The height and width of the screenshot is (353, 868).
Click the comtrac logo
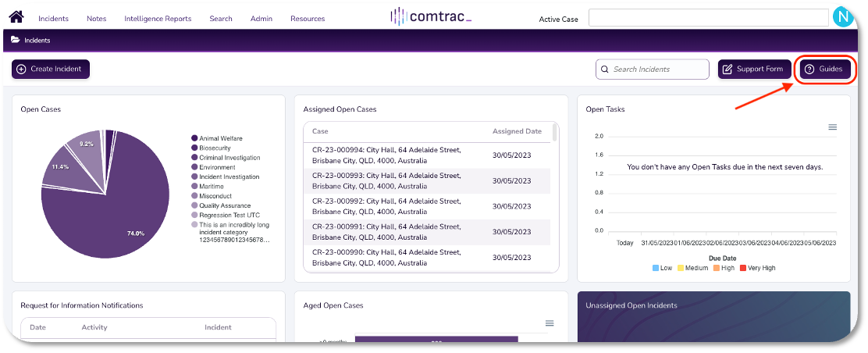431,16
